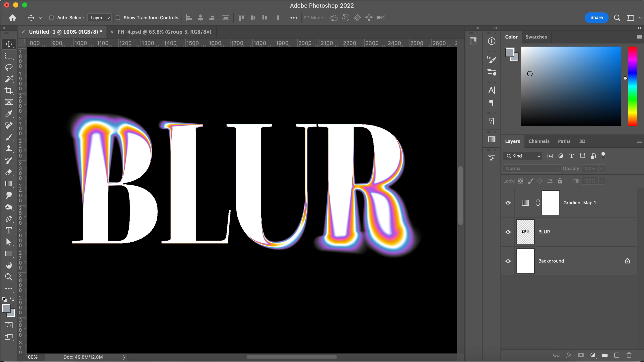
Task: Open the Kind filter dropdown
Action: click(522, 156)
